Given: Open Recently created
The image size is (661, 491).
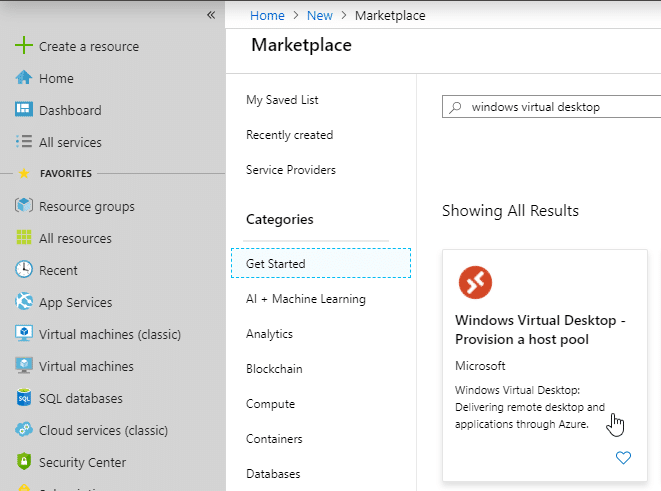Looking at the screenshot, I should coord(290,135).
